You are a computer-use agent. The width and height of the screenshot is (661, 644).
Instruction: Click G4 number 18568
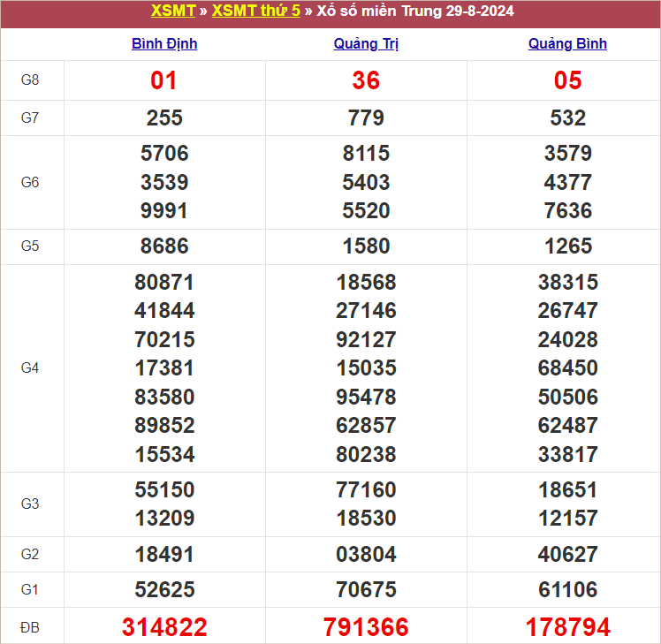366,283
